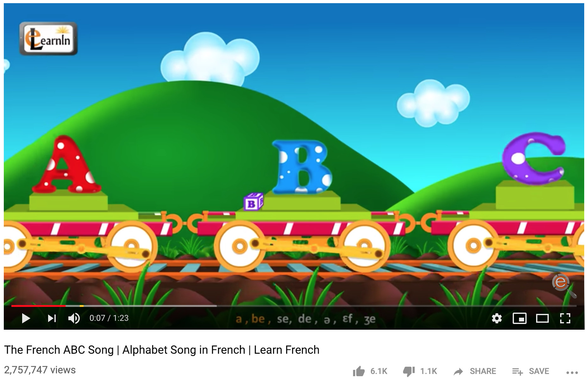The height and width of the screenshot is (386, 588).
Task: Click the 0:07 / 1:23 time display
Action: tap(109, 318)
